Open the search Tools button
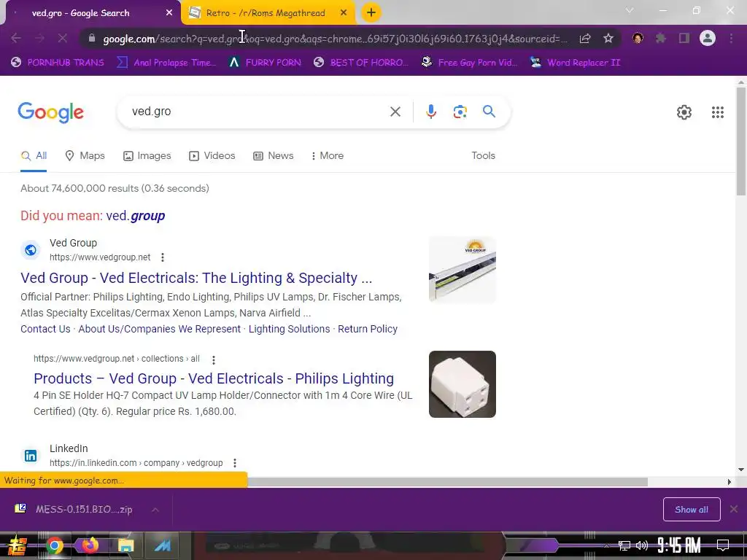The height and width of the screenshot is (560, 747). click(x=483, y=156)
